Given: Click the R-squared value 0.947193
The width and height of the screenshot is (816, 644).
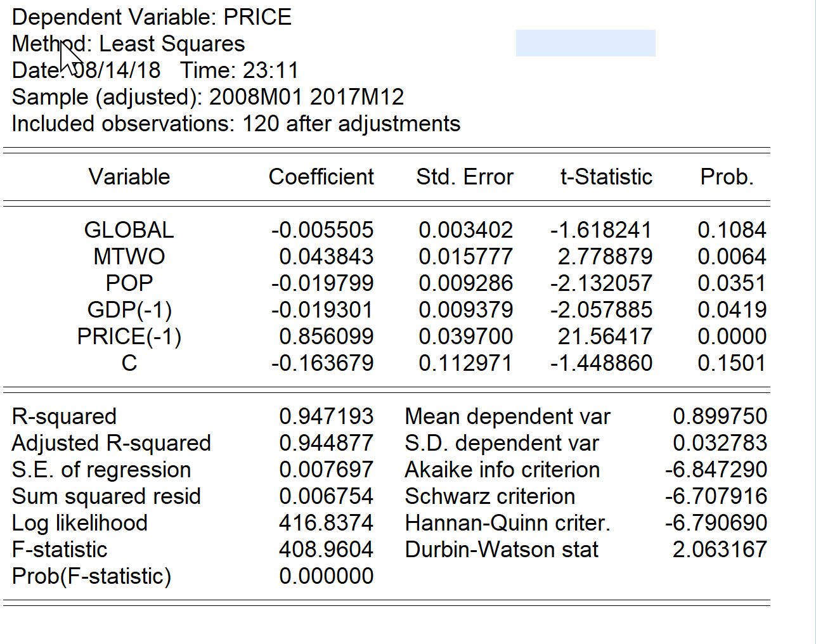Looking at the screenshot, I should [x=326, y=416].
